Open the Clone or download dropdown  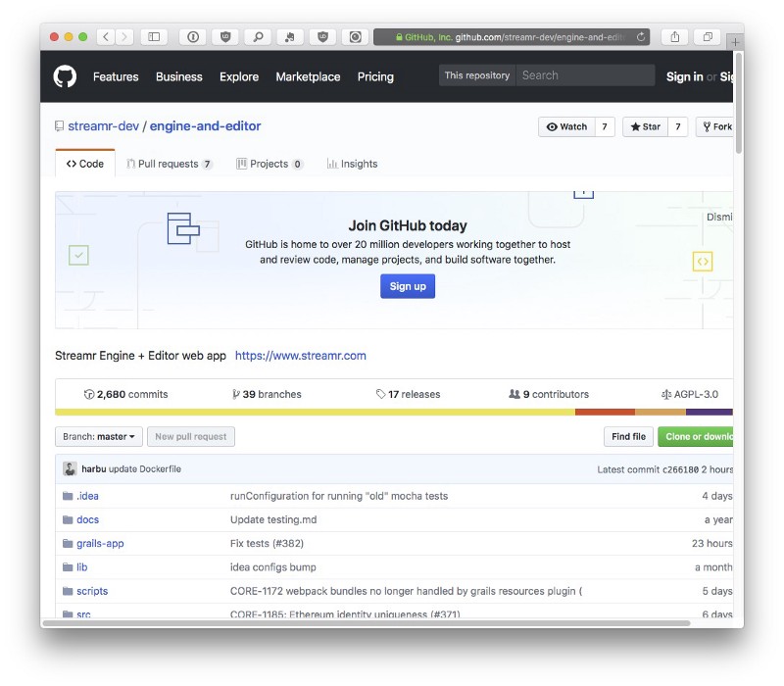point(696,436)
